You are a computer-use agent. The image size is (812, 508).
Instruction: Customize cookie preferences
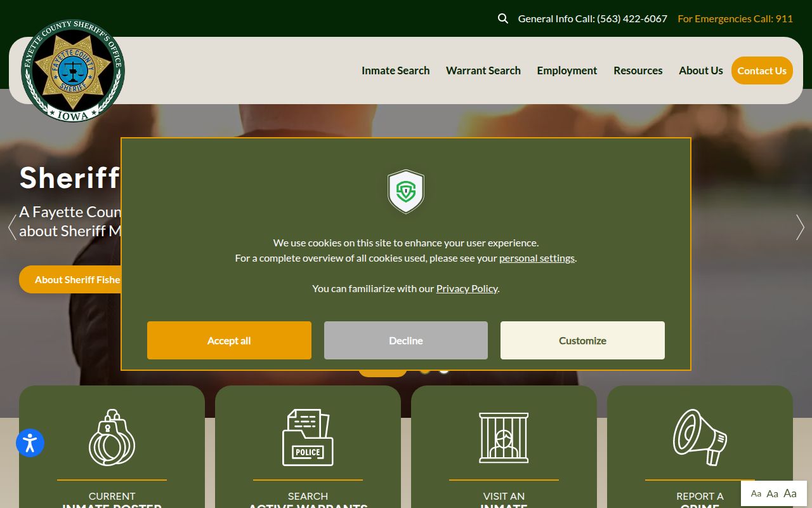[582, 340]
